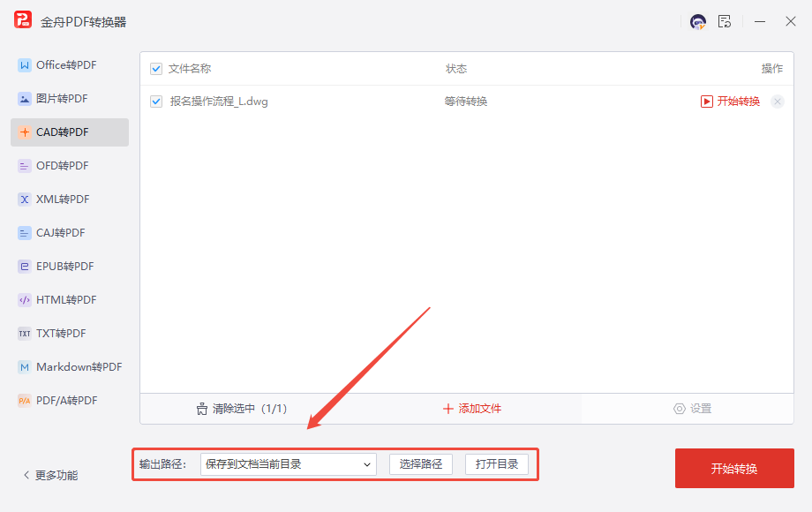812x512 pixels.
Task: Click the 输出路径 label
Action: 162,464
